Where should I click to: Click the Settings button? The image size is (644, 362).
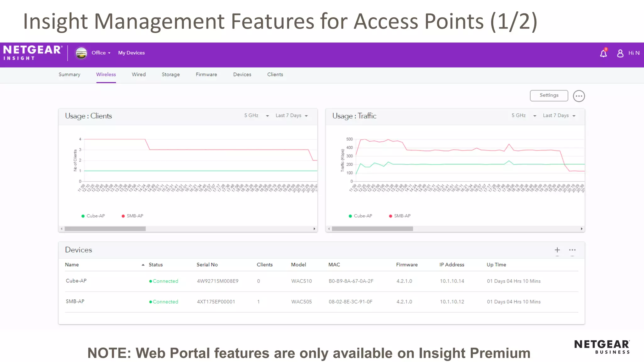click(549, 96)
